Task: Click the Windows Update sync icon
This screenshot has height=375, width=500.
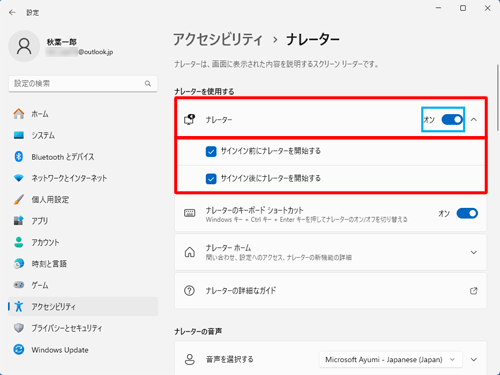Action: (19, 349)
